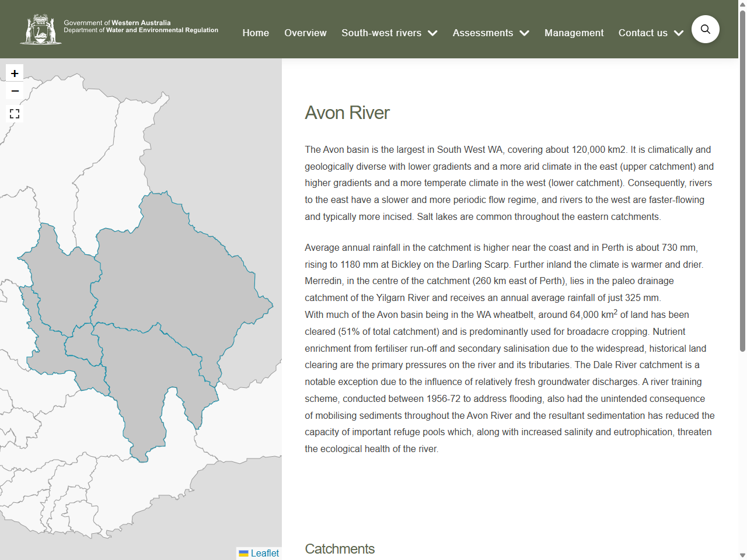Go to the Home menu item
The height and width of the screenshot is (560, 747).
pos(256,33)
